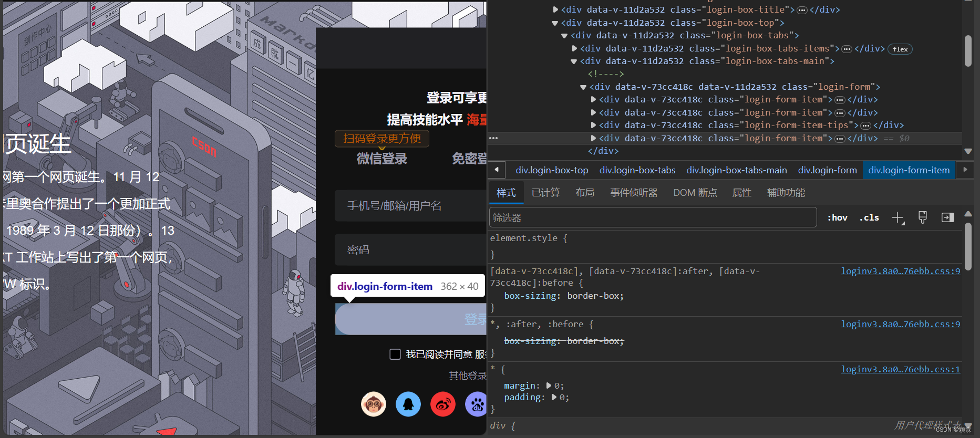The image size is (980, 438).
Task: Click the 密码 password field
Action: pos(411,250)
